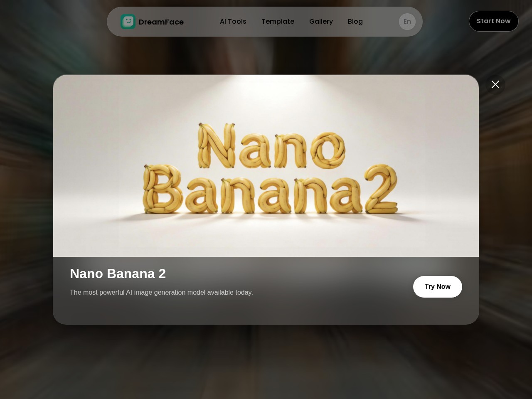Viewport: 532px width, 399px height.
Task: Open the En language selector
Action: click(407, 22)
